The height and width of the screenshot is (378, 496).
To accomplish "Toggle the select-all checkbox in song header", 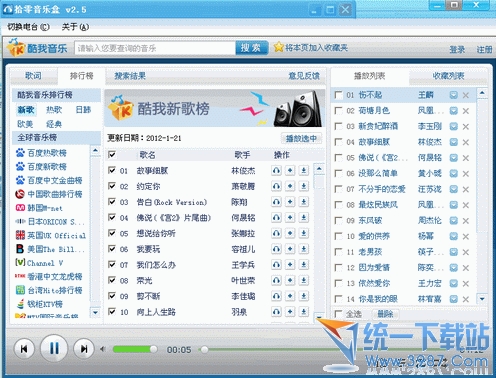I will point(112,154).
